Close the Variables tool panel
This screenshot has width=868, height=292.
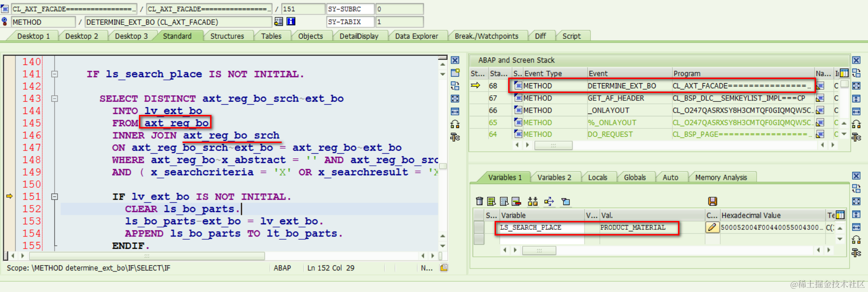tap(856, 176)
